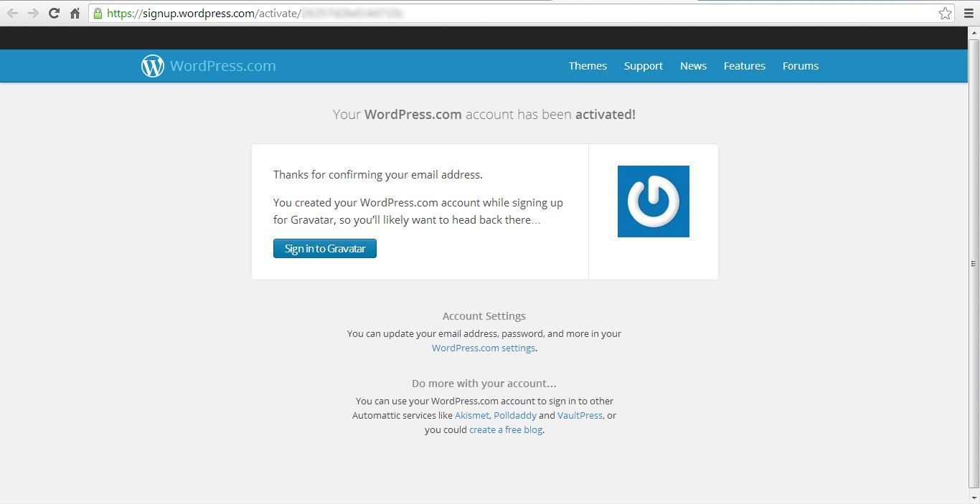Click the scrollbar up arrow
The height and width of the screenshot is (504, 980).
(974, 32)
